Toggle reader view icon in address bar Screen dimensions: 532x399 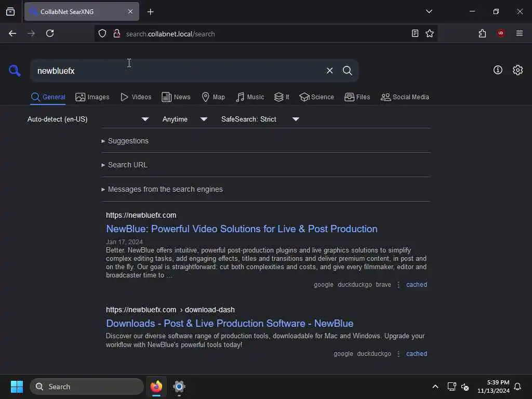click(x=415, y=33)
